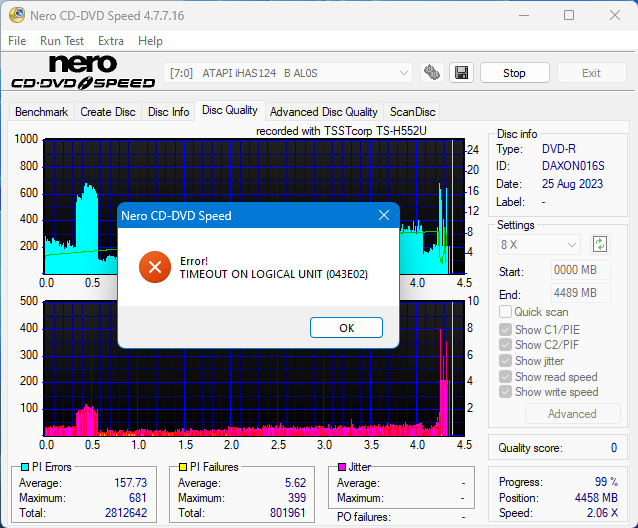Viewport: 638px width, 528px height.
Task: Click PI Errors maximum 681
Action: tap(138, 498)
